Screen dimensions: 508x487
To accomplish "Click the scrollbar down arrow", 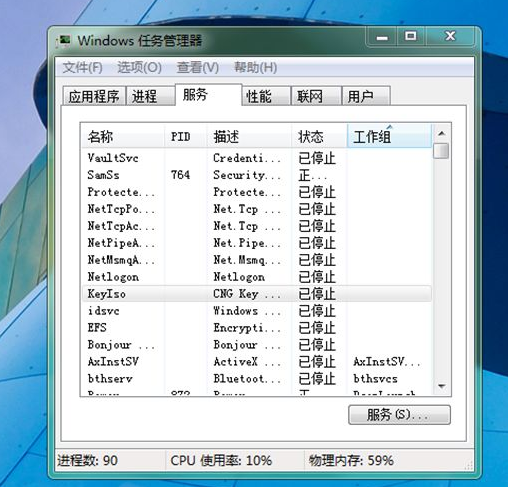I will (x=442, y=386).
